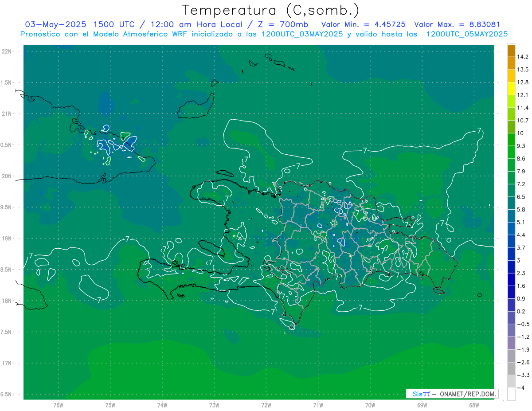Image resolution: width=532 pixels, height=411 pixels.
Task: Select the colorbar swatch between 7.2 and 7.9
Action: 511,178
